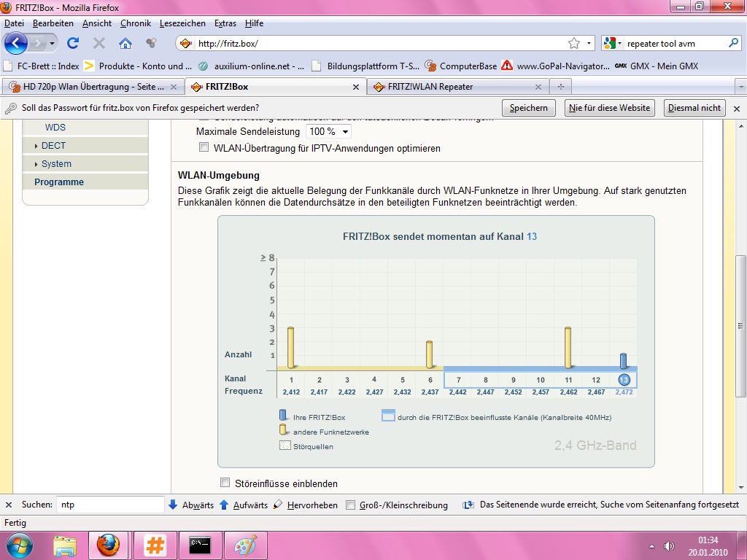
Task: Toggle Groß-/Kleinschreibung checkbox in find bar
Action: (x=351, y=505)
